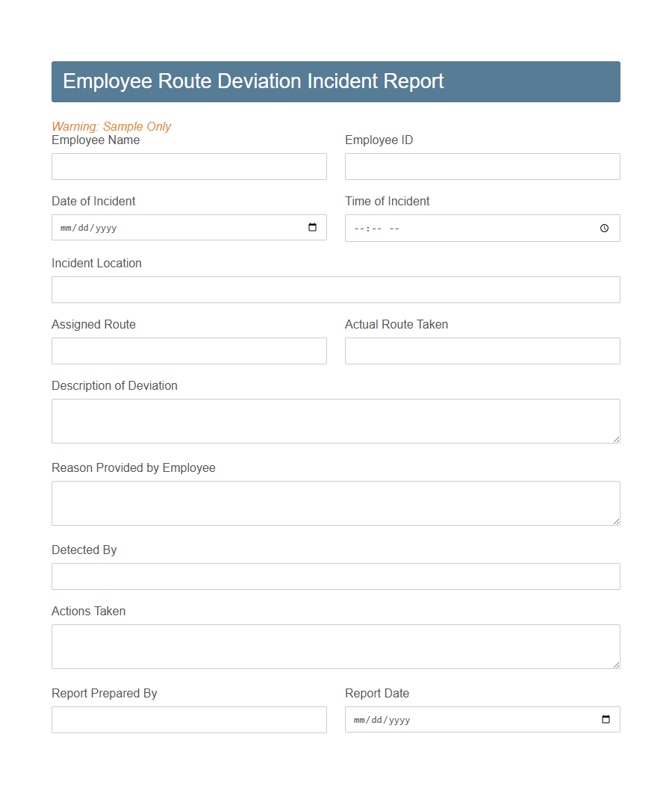Click inside the Employee ID field
This screenshot has height=796, width=672.
click(482, 166)
